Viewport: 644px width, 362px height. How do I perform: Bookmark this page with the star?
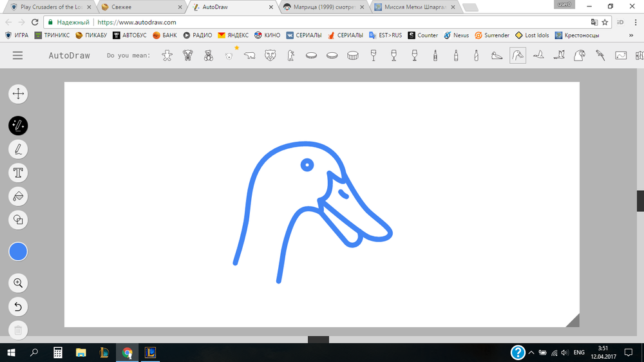[x=605, y=22]
